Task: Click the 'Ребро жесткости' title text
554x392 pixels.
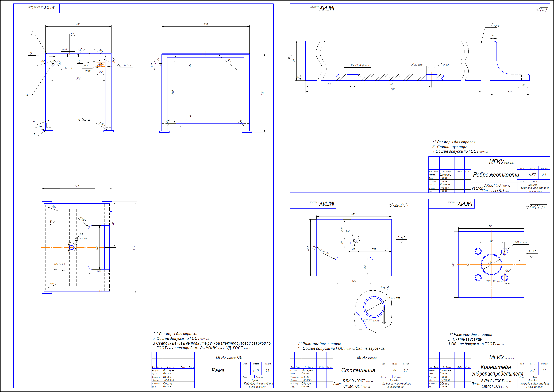Action: click(x=496, y=175)
